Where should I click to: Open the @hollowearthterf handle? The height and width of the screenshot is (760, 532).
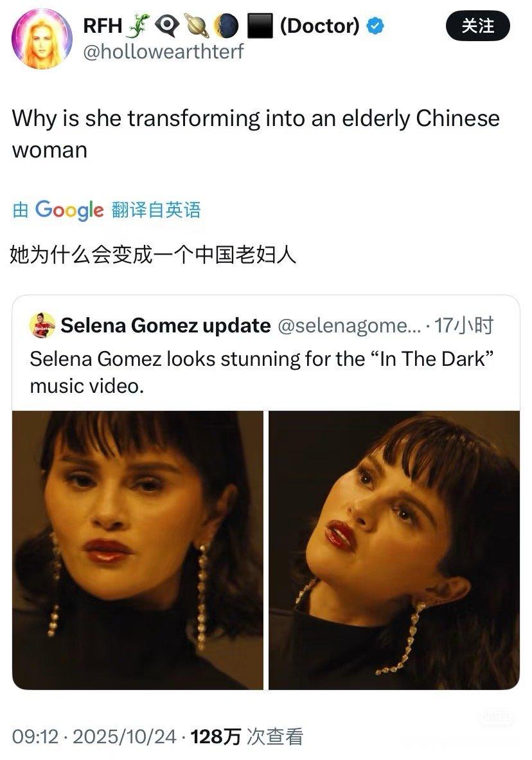pyautogui.click(x=163, y=51)
